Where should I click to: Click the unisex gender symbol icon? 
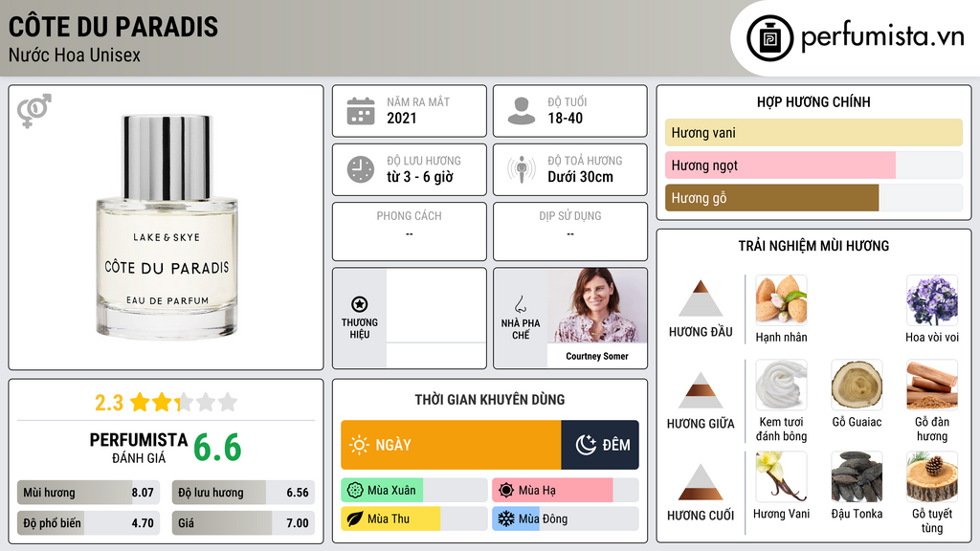coord(33,111)
